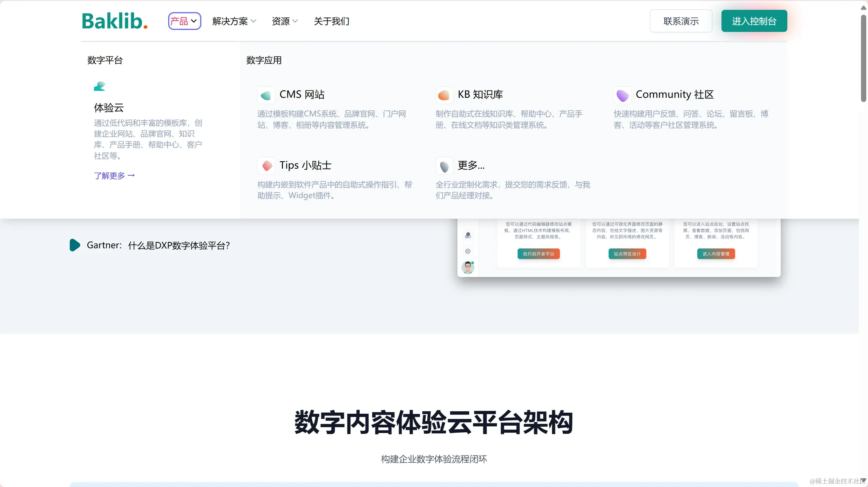Click the Baklib logo

[x=115, y=21]
